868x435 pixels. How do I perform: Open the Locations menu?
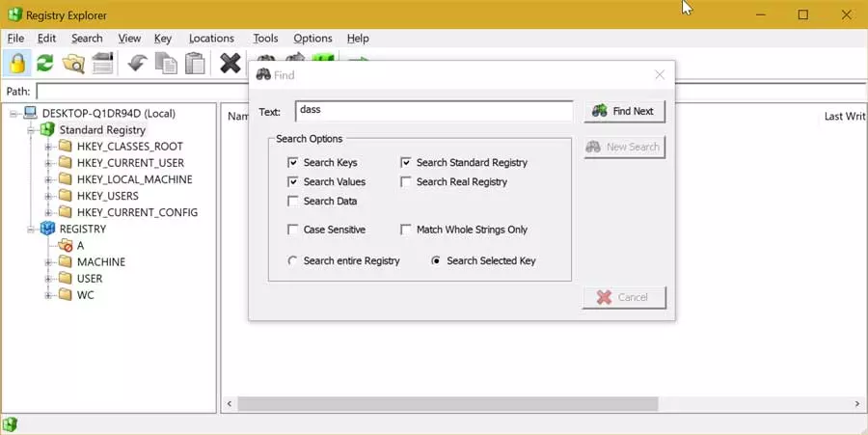pos(211,39)
